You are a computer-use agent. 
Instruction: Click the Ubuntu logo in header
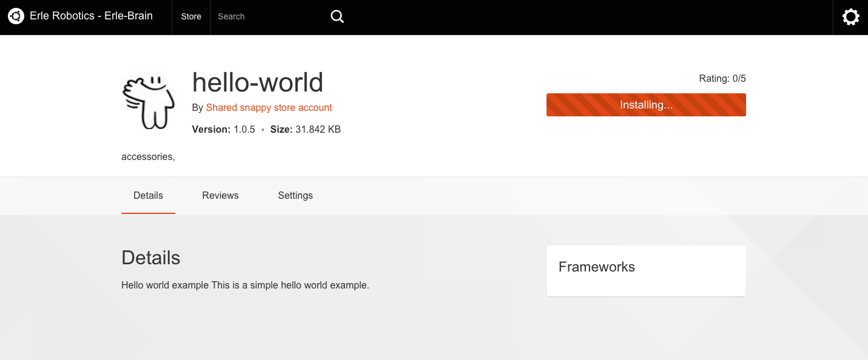point(16,16)
